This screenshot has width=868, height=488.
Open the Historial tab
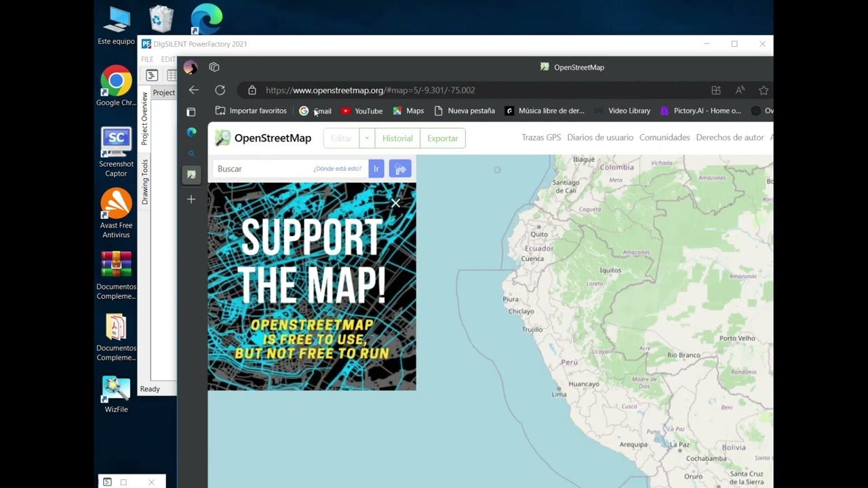coord(397,138)
